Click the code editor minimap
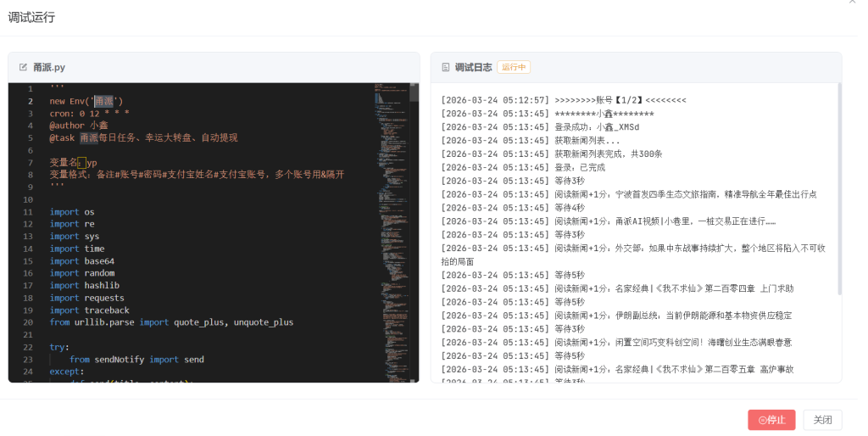 click(x=392, y=232)
